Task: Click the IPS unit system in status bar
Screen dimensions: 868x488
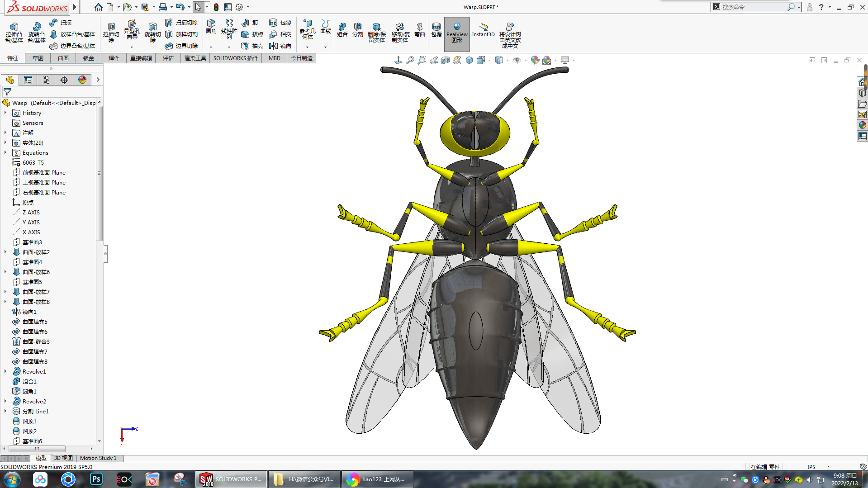Action: [811, 467]
